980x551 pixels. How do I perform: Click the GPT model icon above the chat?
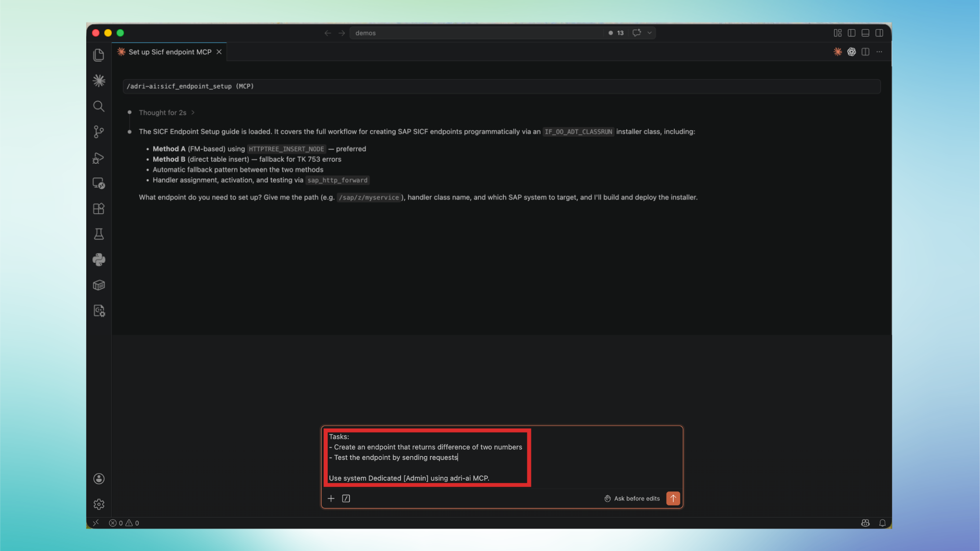[851, 52]
